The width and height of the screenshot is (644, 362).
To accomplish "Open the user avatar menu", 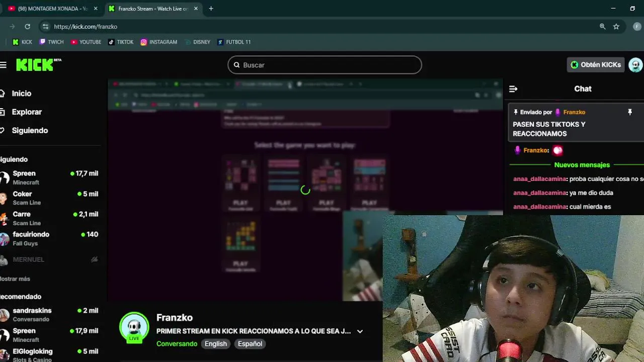I will click(635, 65).
